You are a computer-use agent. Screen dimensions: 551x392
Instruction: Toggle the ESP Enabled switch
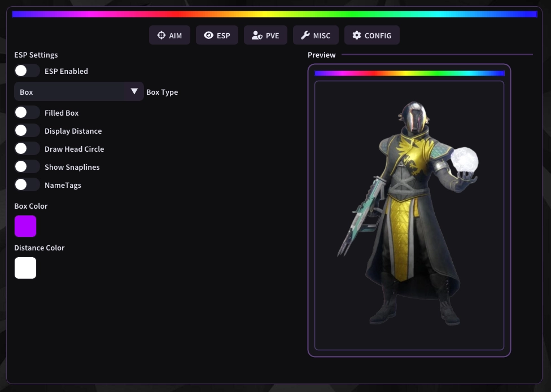27,71
